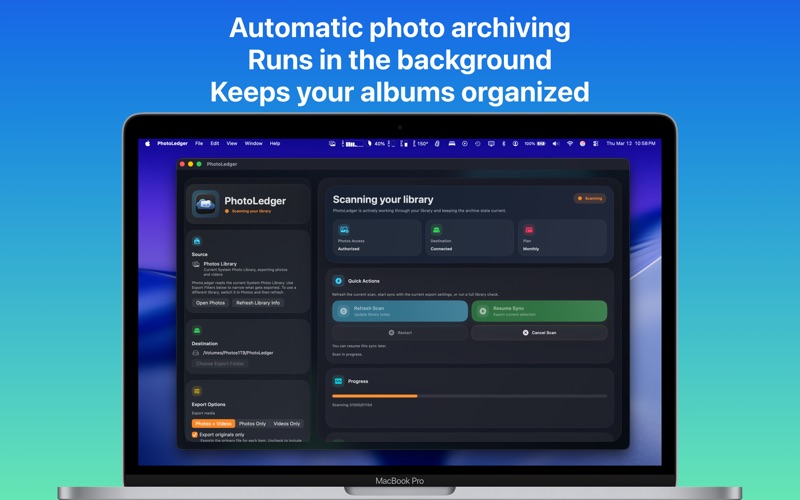Select Photos + Videos export media
The width and height of the screenshot is (800, 500).
[x=213, y=423]
